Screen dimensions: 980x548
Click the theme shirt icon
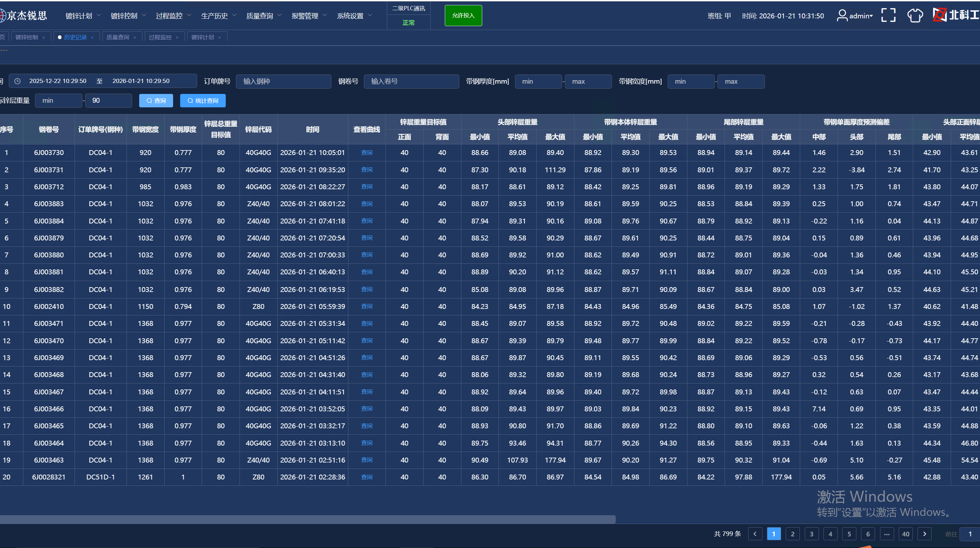pyautogui.click(x=915, y=16)
